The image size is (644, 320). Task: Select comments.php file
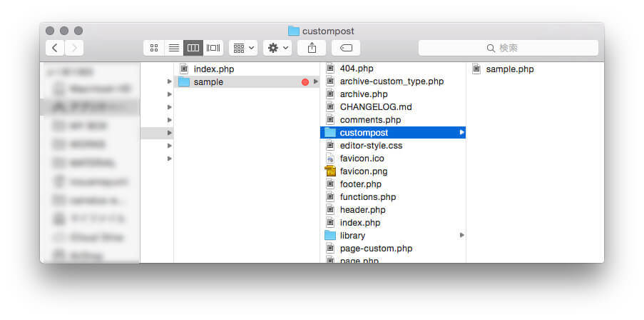393,120
